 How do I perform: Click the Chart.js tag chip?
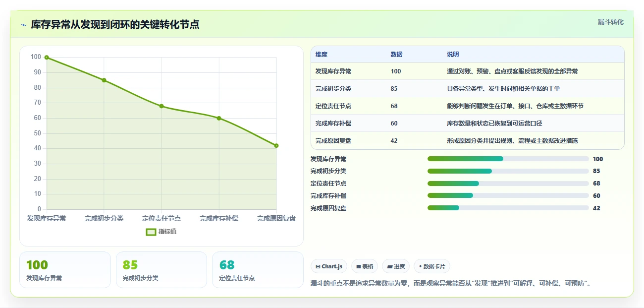click(x=329, y=266)
